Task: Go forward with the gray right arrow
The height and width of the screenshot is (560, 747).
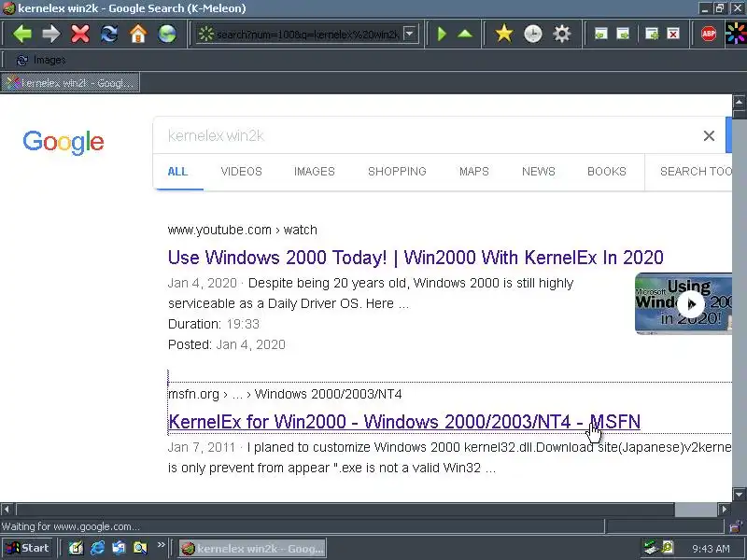Action: click(x=51, y=34)
